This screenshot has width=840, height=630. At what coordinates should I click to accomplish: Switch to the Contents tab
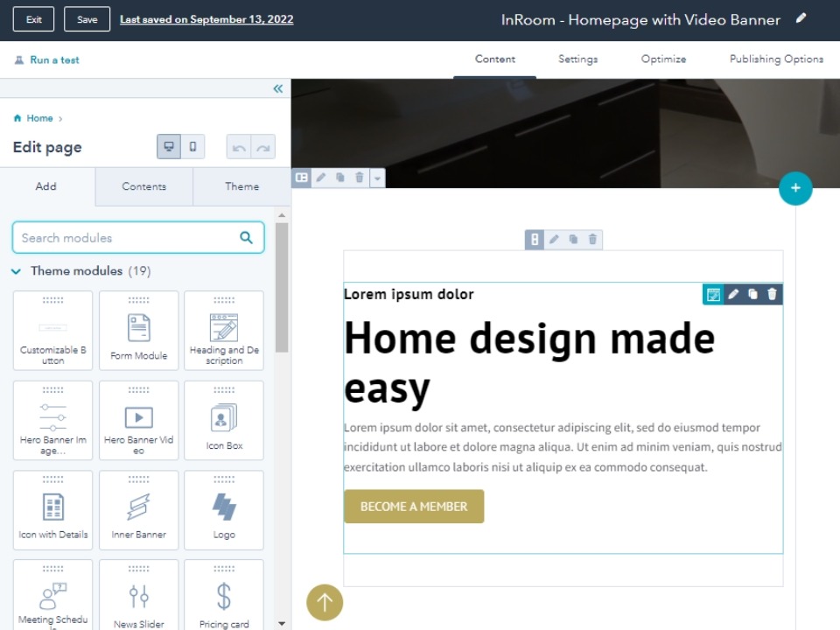tap(143, 186)
